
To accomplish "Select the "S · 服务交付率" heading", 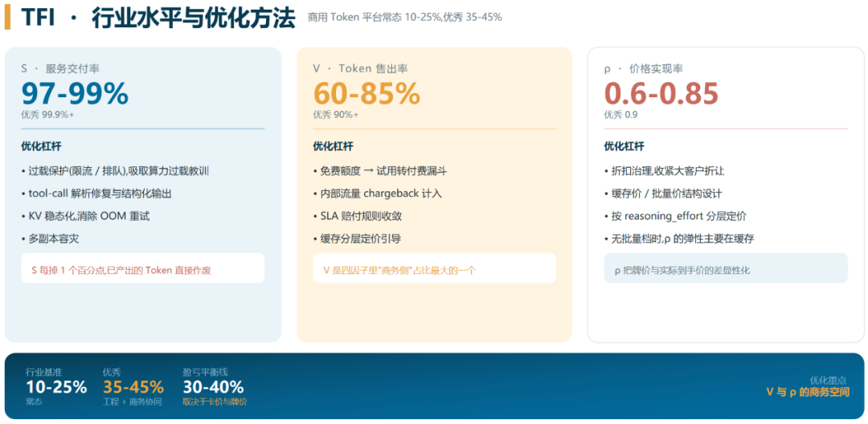I will click(60, 68).
